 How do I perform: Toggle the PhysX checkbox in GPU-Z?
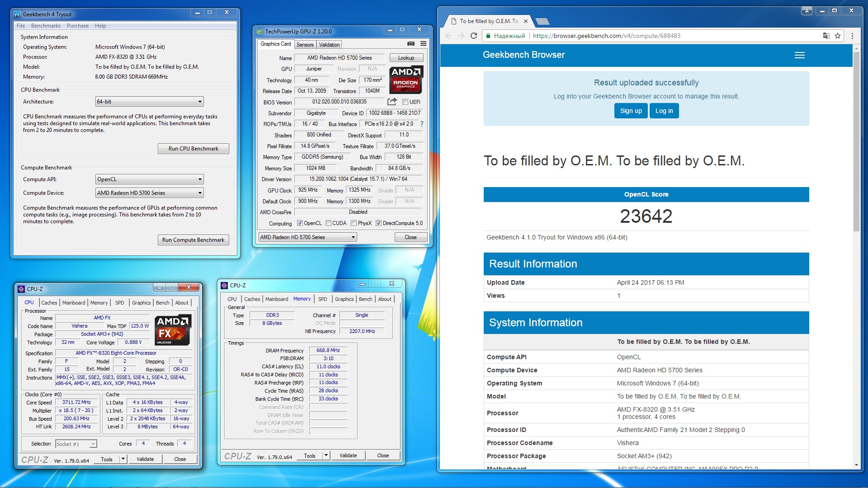[354, 223]
